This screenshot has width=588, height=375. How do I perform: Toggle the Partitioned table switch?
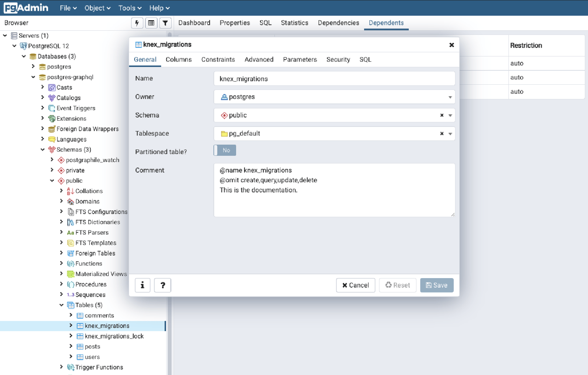[x=225, y=150]
